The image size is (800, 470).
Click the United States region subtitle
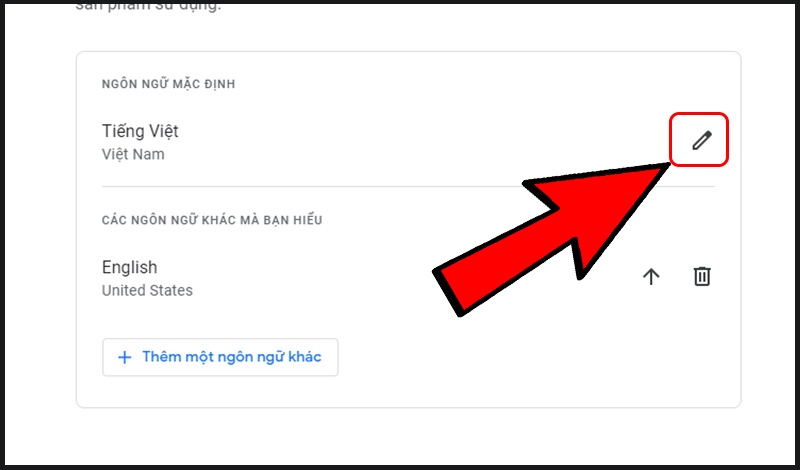click(147, 290)
